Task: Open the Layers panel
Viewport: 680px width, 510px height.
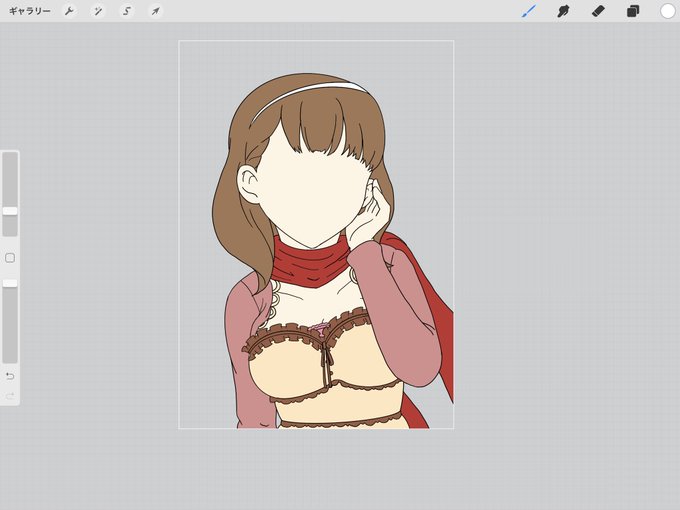Action: [633, 11]
